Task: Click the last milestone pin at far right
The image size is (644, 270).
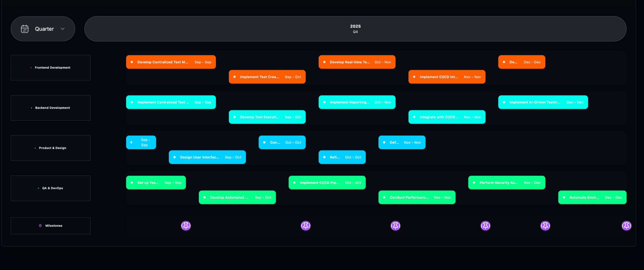Action: 626,226
